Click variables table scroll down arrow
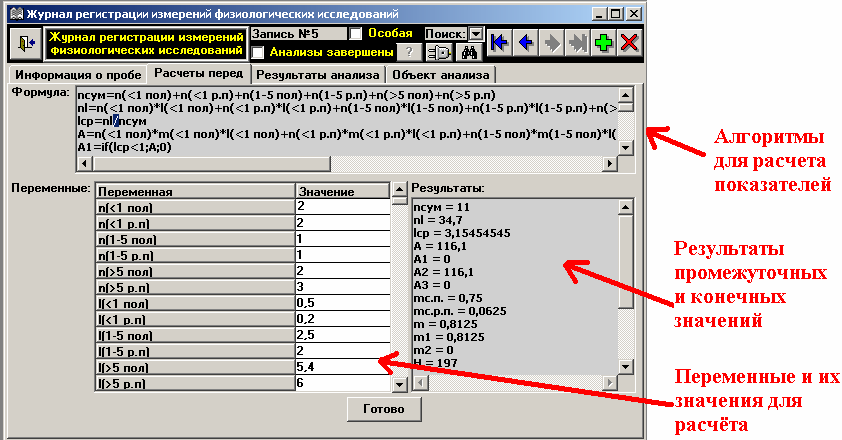This screenshot has width=842, height=440. pos(400,384)
